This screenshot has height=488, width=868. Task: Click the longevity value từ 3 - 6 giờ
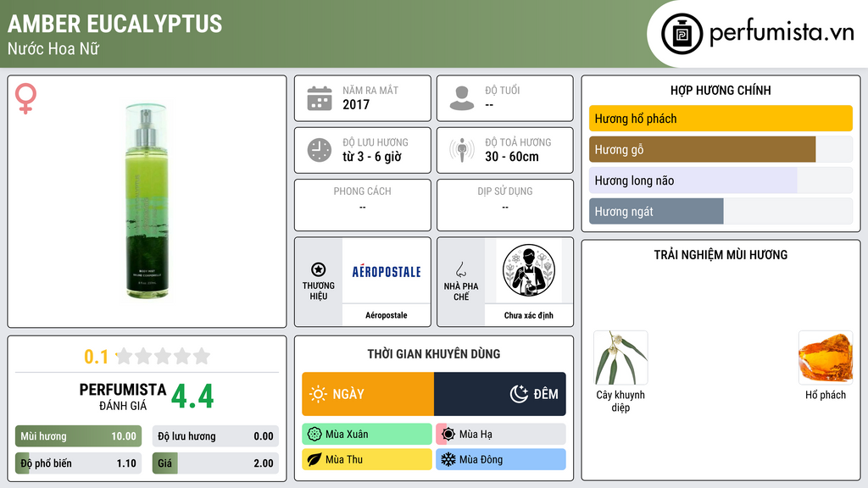pyautogui.click(x=372, y=157)
